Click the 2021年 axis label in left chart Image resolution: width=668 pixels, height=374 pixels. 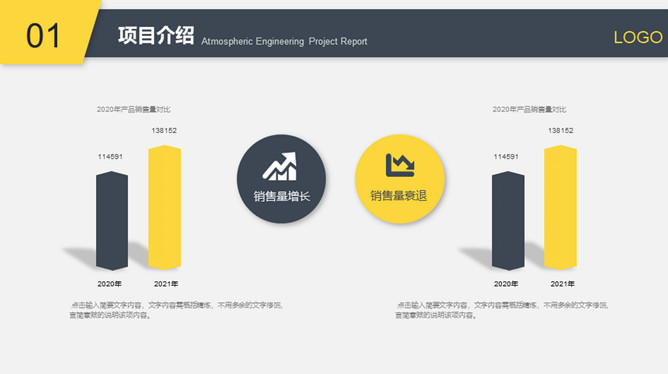pos(166,284)
